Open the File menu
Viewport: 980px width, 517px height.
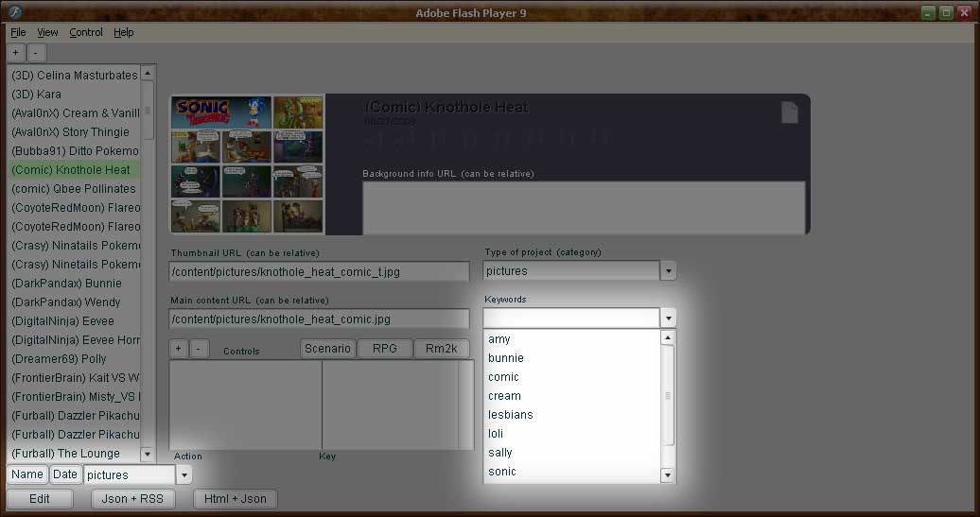18,32
